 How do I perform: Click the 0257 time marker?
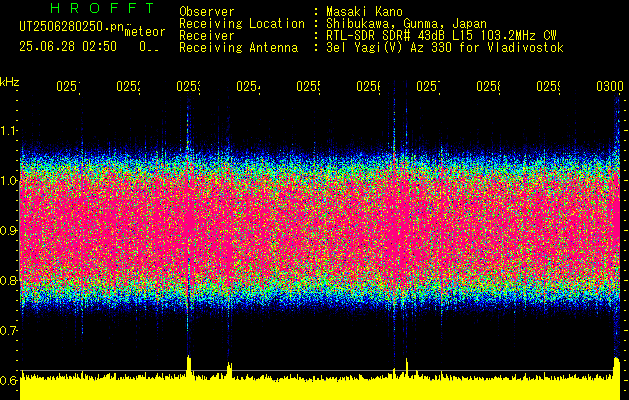pyautogui.click(x=428, y=86)
